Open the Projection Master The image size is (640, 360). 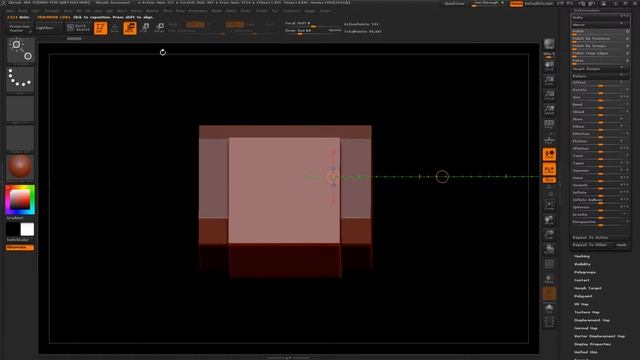coord(19,28)
